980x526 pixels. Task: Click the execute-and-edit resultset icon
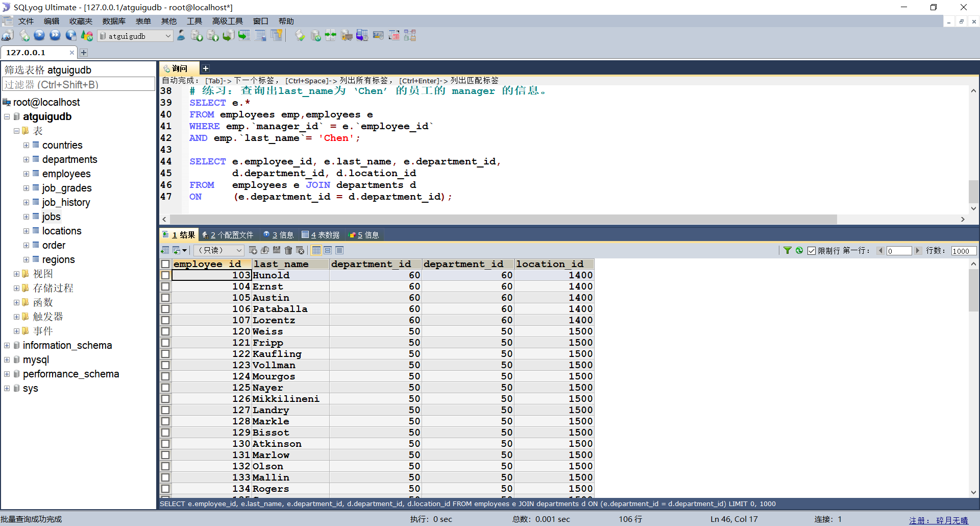pyautogui.click(x=71, y=36)
